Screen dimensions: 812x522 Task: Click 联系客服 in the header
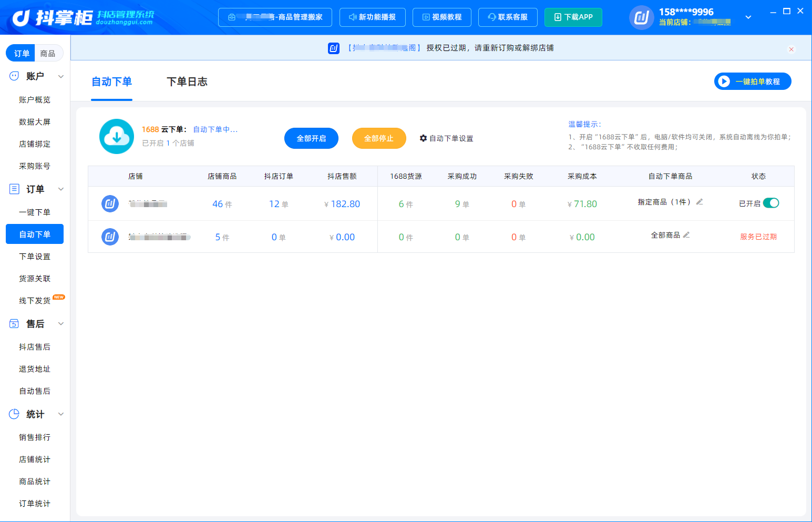tap(508, 17)
